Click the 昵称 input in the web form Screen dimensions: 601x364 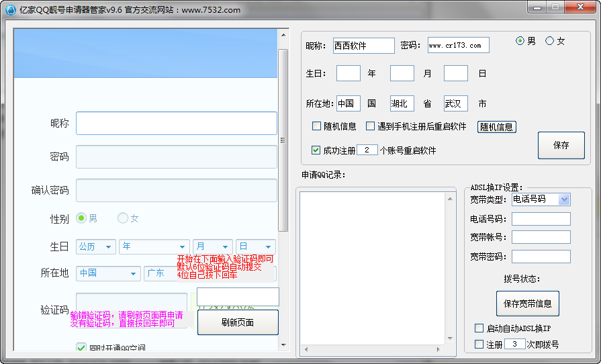point(177,124)
